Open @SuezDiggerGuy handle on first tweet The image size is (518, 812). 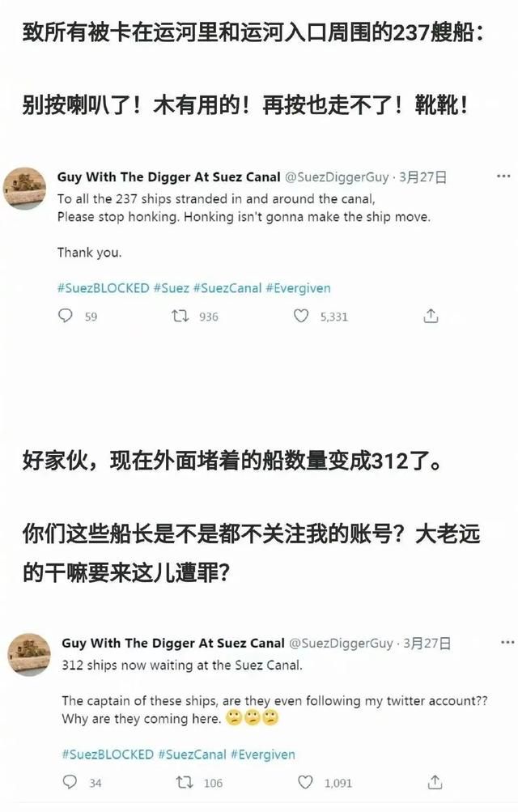click(x=337, y=177)
